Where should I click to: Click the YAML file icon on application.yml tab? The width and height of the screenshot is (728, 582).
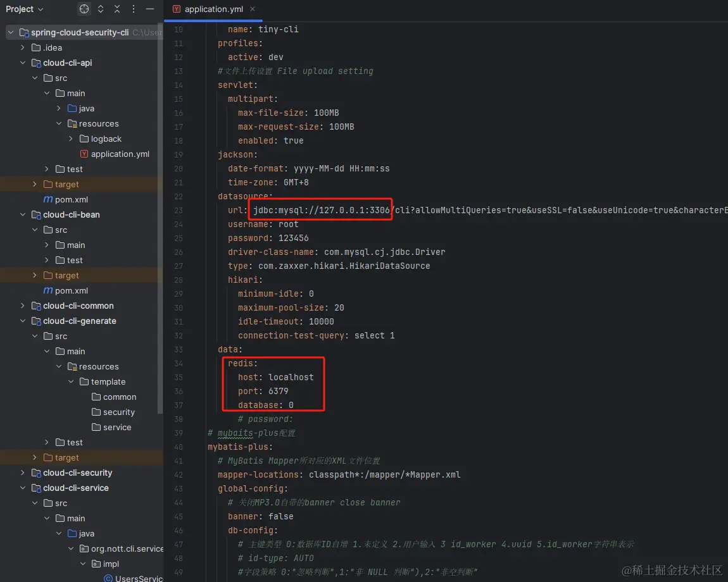pyautogui.click(x=177, y=9)
